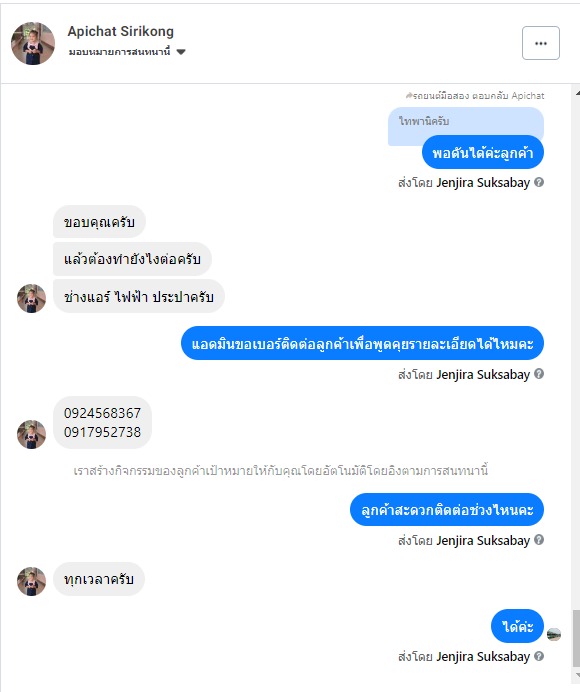This screenshot has height=692, width=580.
Task: Click the help icon under the last sent message
Action: point(539,656)
